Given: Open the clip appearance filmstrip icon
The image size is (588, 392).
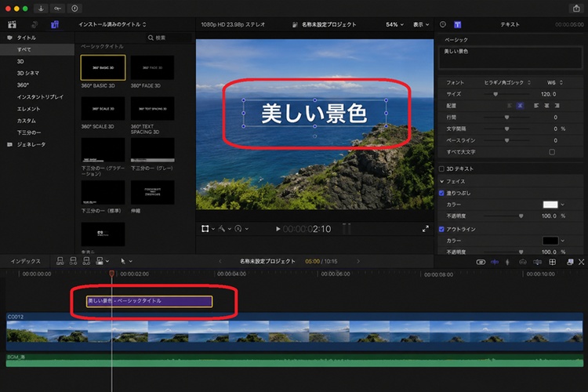Looking at the screenshot, I should (x=553, y=262).
